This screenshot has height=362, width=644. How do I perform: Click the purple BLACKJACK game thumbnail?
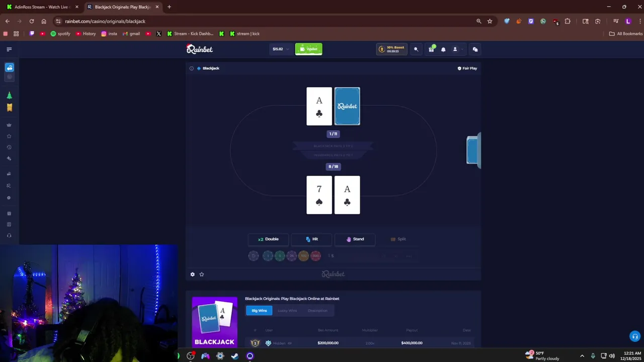(214, 322)
